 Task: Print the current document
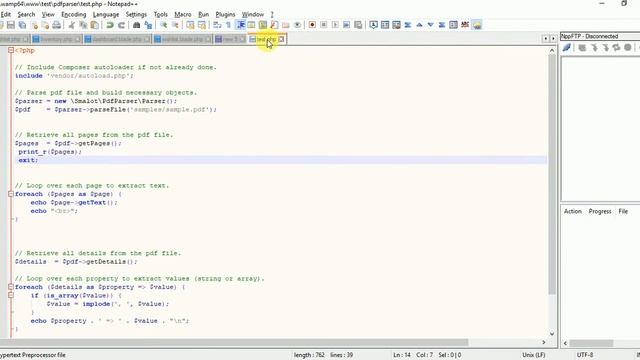tap(57, 25)
